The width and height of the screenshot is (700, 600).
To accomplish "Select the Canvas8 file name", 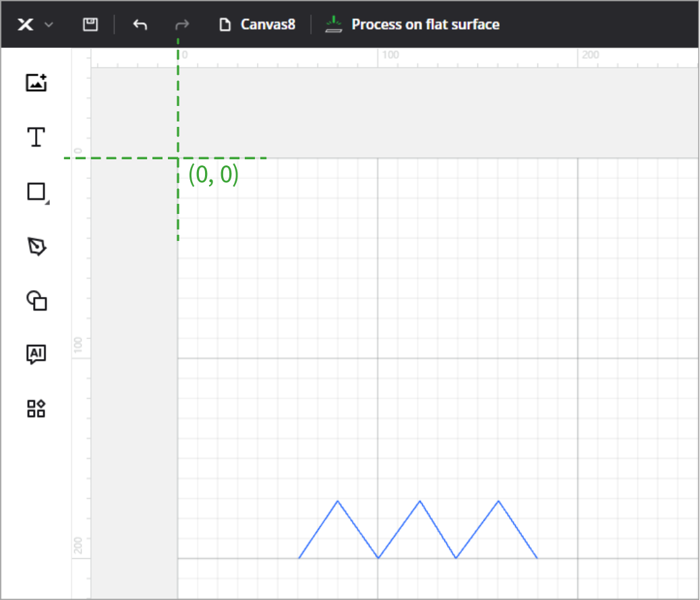I will (268, 25).
